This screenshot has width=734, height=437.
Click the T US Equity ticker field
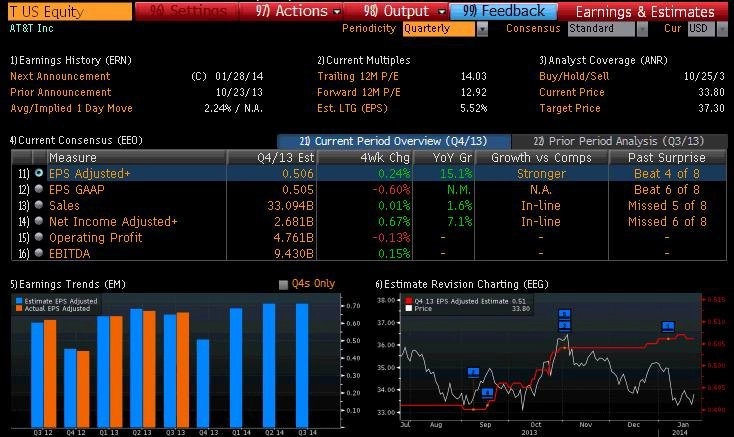(x=70, y=11)
